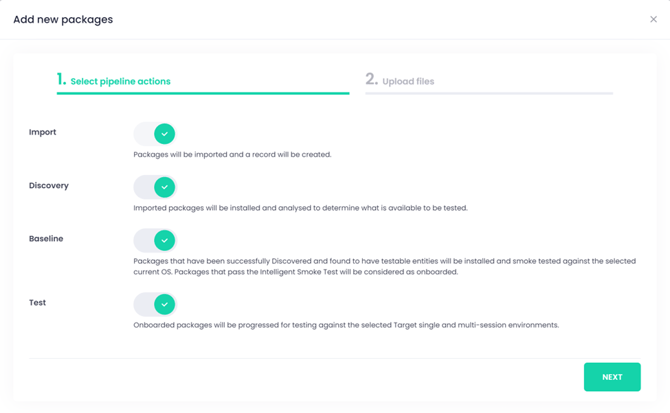Click the 'Packages will be imported' description

(232, 154)
